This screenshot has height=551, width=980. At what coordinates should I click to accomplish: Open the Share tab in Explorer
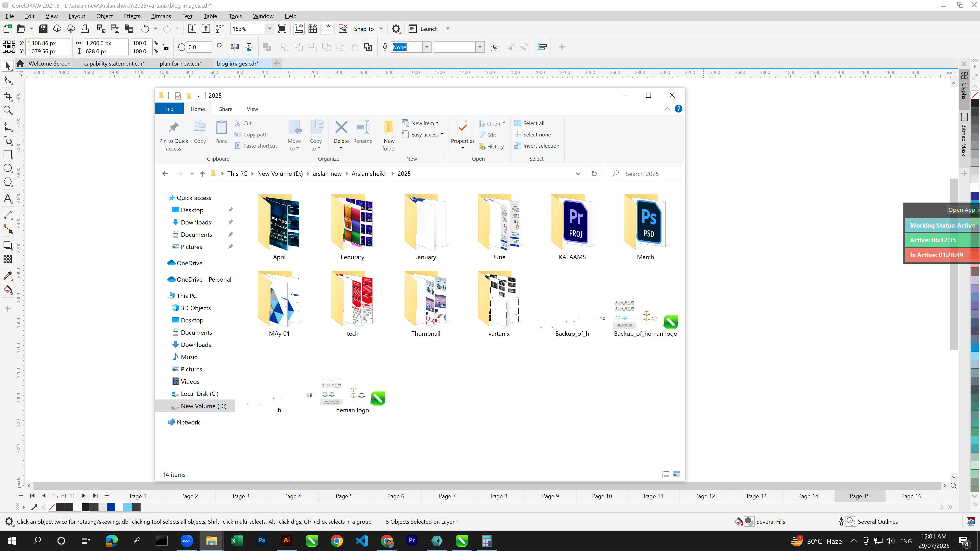pos(226,109)
